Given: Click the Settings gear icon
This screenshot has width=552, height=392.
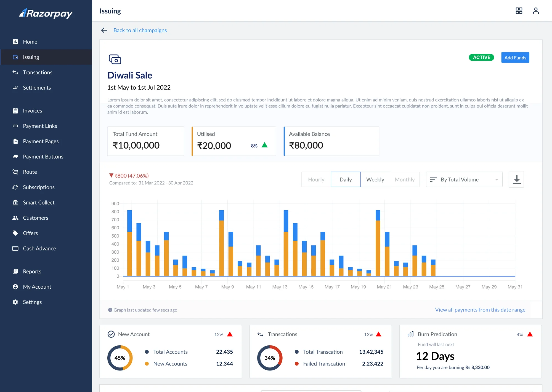Looking at the screenshot, I should point(15,302).
